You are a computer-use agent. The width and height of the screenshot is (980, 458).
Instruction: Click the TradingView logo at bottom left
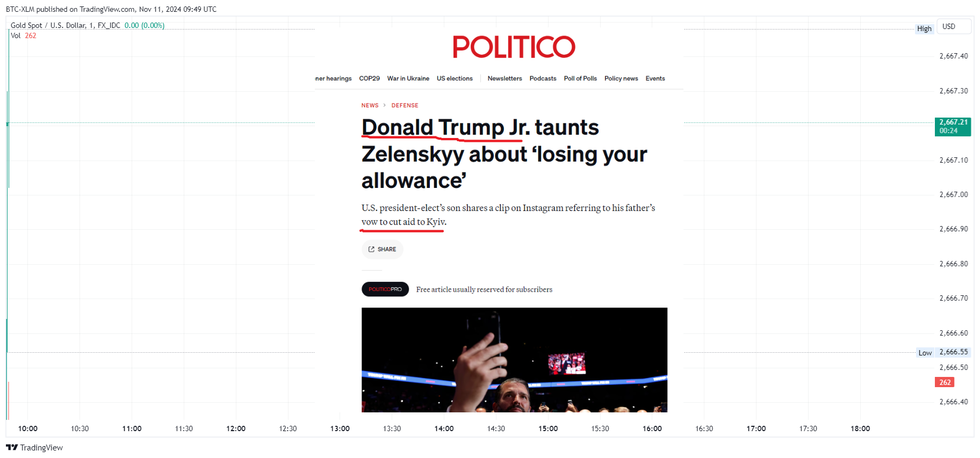coord(34,447)
